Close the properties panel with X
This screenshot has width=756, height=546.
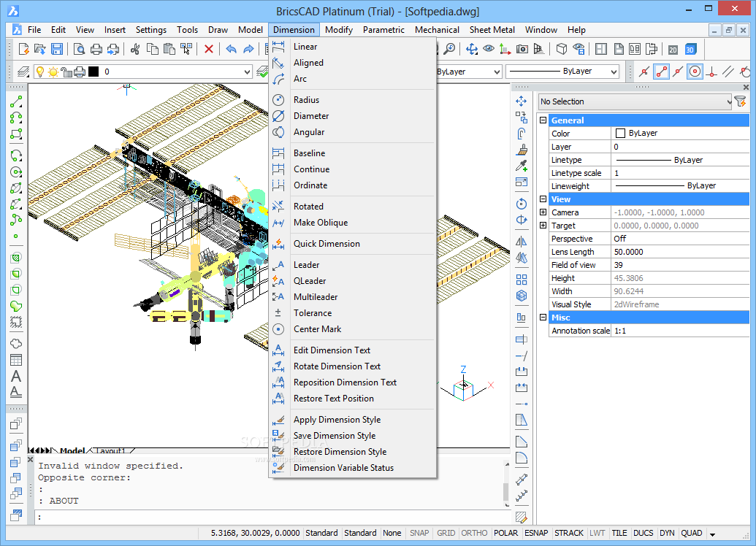746,87
